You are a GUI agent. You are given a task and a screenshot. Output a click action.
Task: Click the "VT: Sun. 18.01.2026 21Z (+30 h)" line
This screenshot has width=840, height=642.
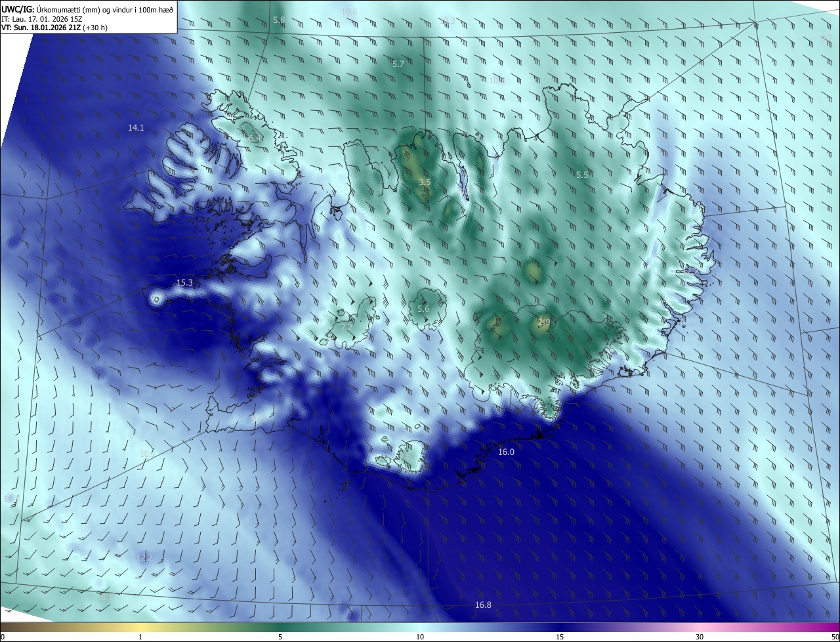[x=54, y=28]
